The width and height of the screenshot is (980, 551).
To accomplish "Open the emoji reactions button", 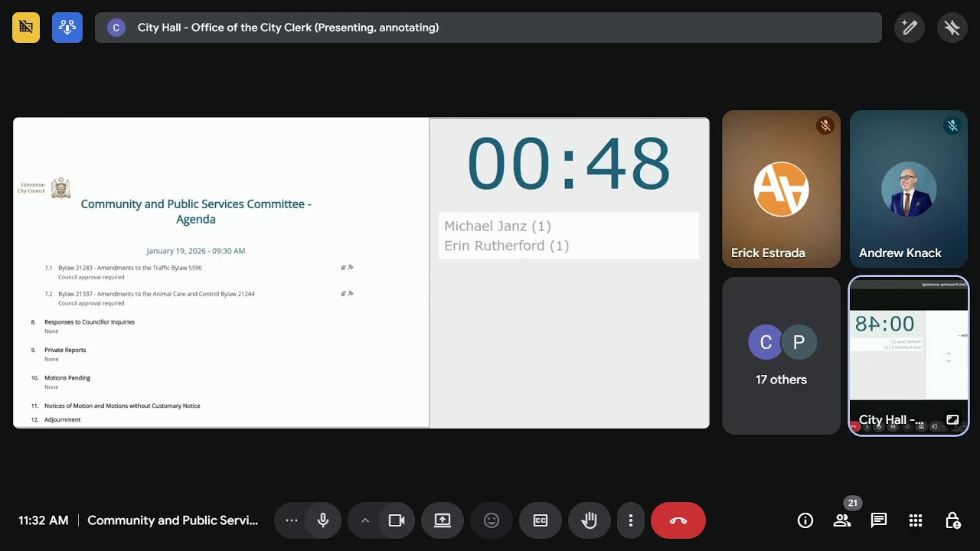I will tap(492, 520).
